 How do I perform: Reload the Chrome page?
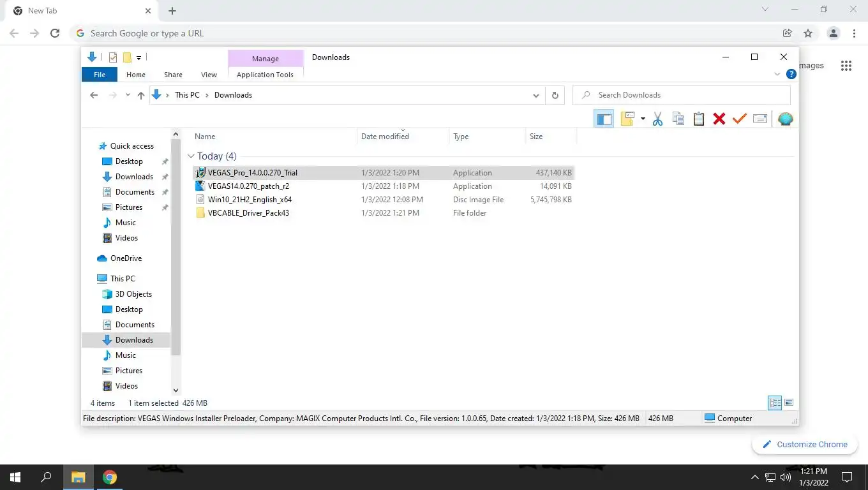click(55, 33)
